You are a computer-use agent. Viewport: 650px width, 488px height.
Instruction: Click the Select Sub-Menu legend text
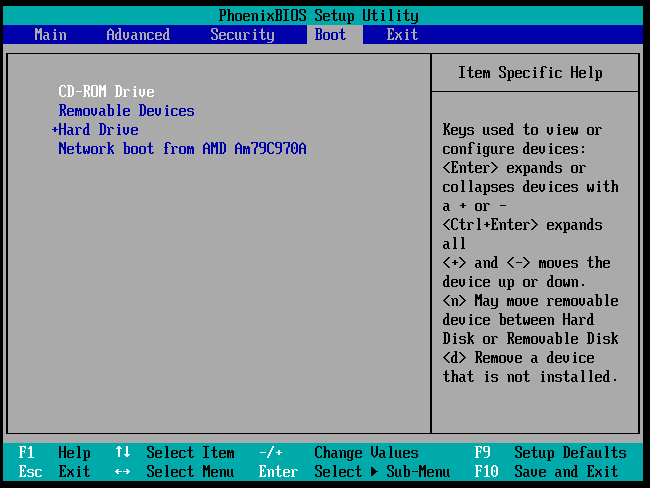point(382,471)
